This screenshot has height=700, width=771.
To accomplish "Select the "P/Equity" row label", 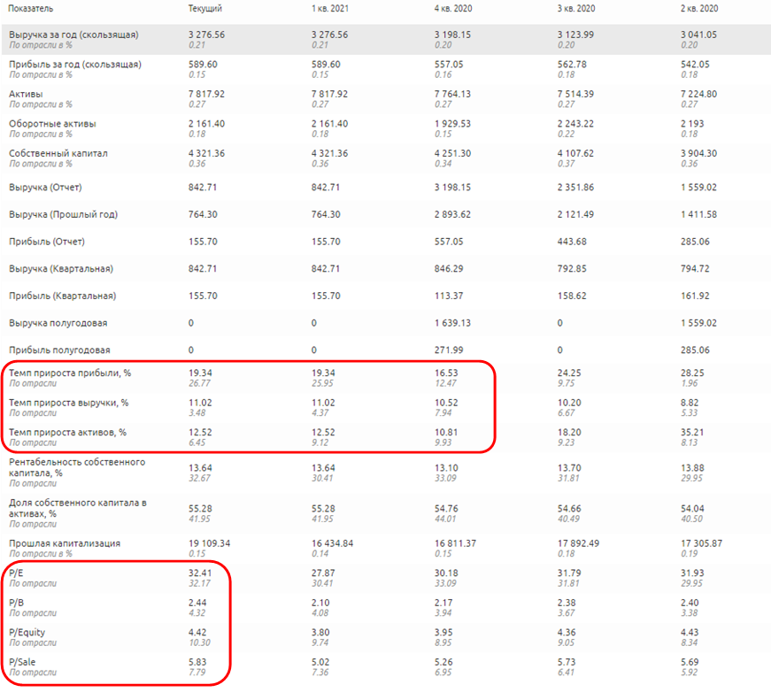I will [x=27, y=632].
